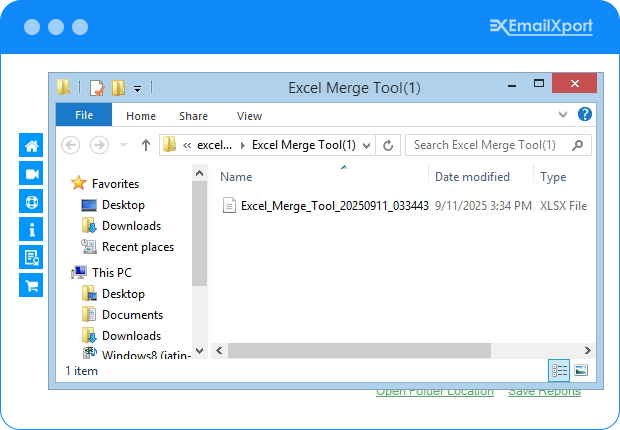Select This PC in navigation pane
The image size is (620, 430).
point(112,273)
